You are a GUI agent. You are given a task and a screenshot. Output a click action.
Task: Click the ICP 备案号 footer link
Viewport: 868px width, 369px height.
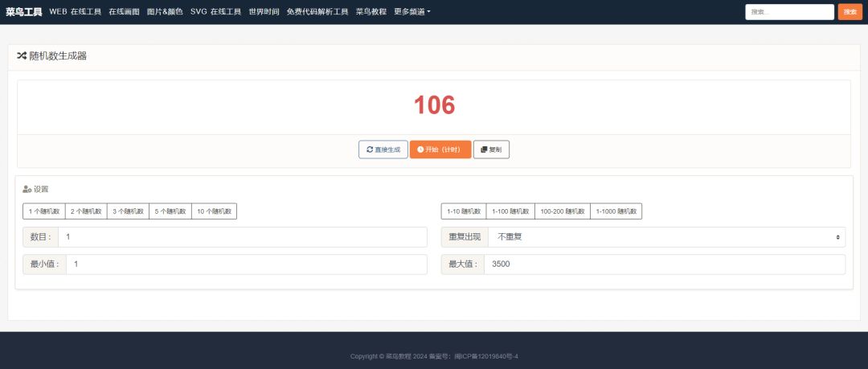(x=486, y=356)
